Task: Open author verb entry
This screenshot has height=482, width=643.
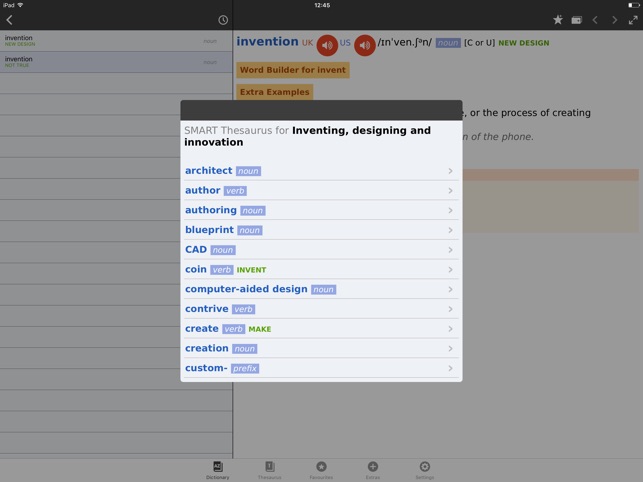Action: 321,190
